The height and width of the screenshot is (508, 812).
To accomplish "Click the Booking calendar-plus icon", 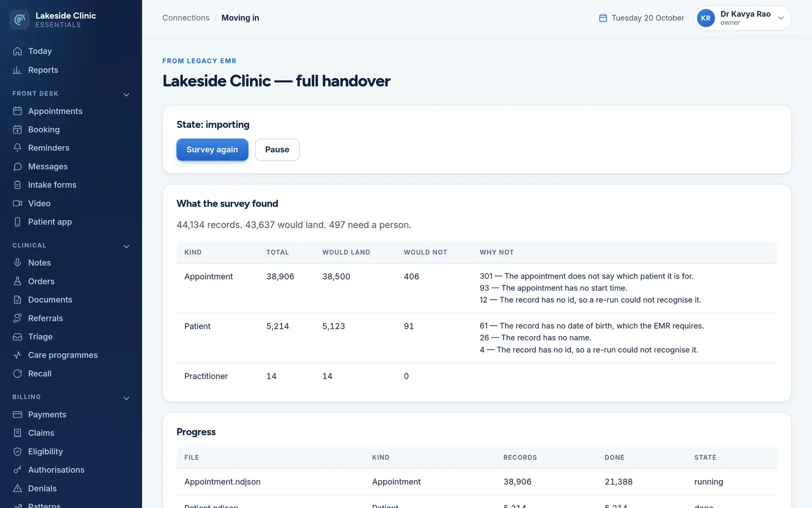I will point(17,130).
